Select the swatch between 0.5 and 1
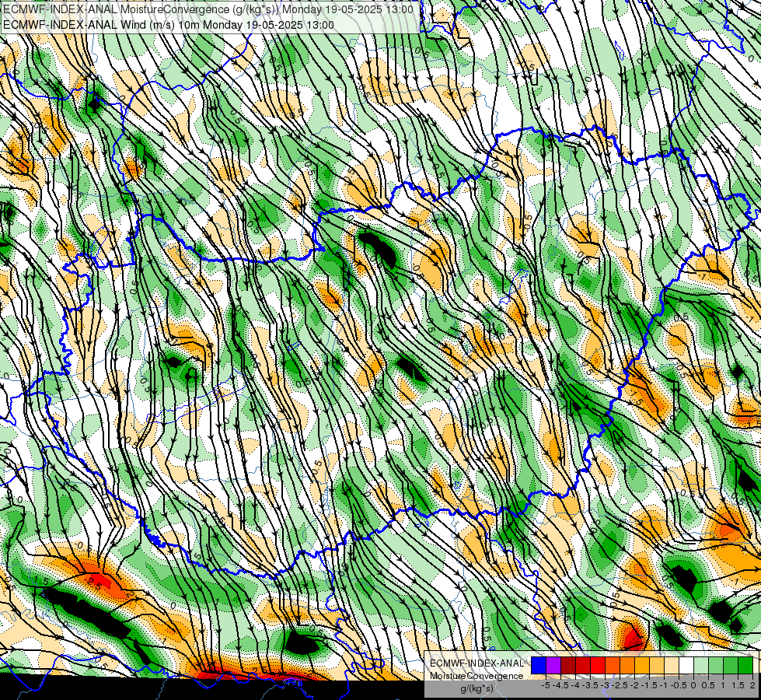The width and height of the screenshot is (761, 700). [716, 665]
